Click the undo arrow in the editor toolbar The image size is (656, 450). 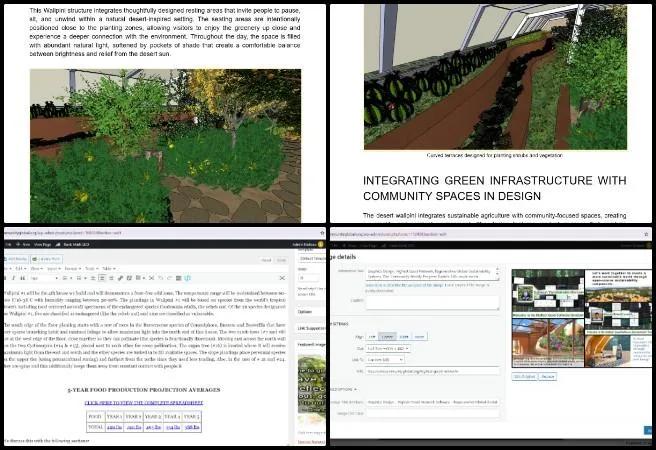tap(160, 278)
